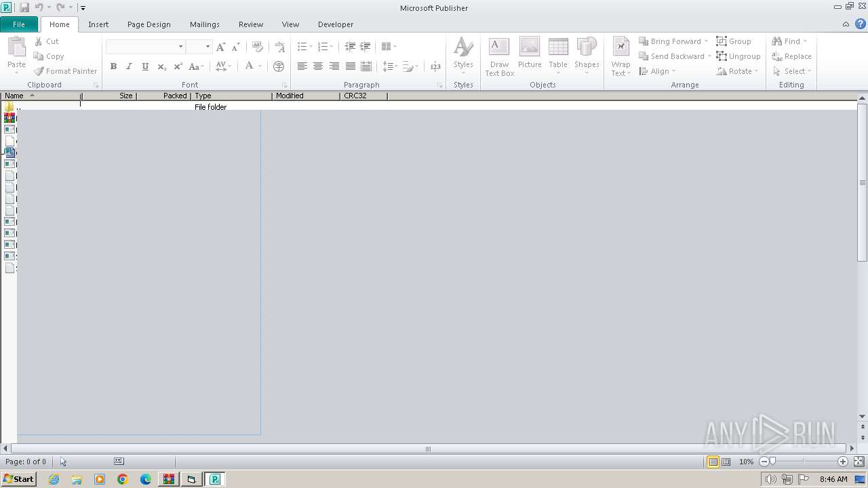Open the Rotate menu
The image size is (868, 488).
[738, 71]
